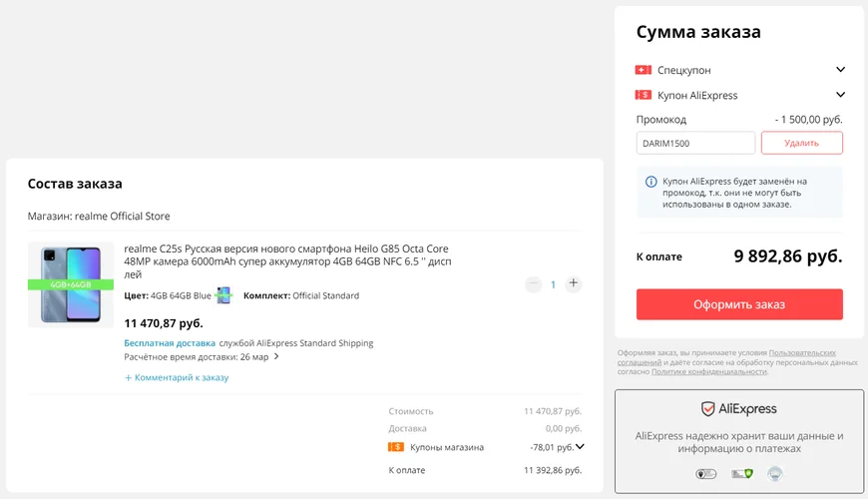Screen dimensions: 868x499
Task: Click the red Спецкупон coupon icon
Action: tap(643, 70)
